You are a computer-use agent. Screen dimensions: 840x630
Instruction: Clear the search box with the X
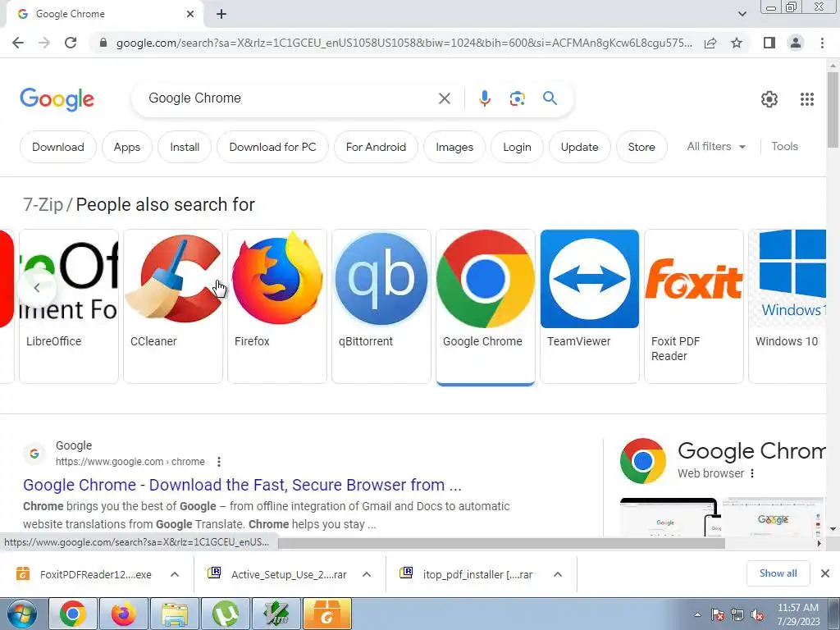(x=444, y=98)
